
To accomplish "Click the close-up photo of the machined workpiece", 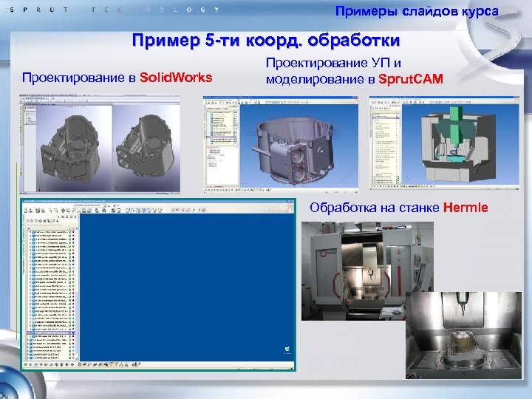I will pyautogui.click(x=463, y=335).
